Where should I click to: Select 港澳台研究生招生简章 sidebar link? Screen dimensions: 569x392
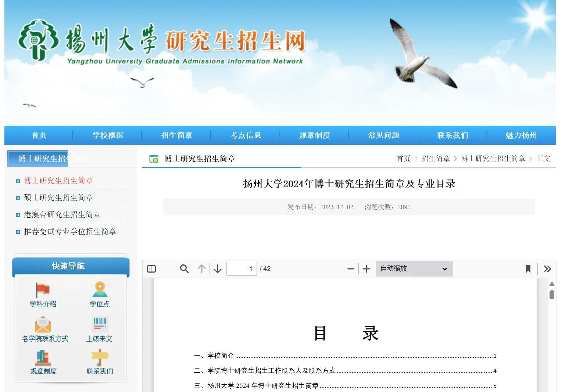62,215
